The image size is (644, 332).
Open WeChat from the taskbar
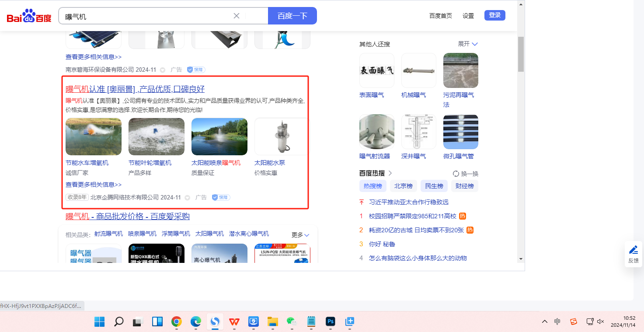[x=292, y=322]
